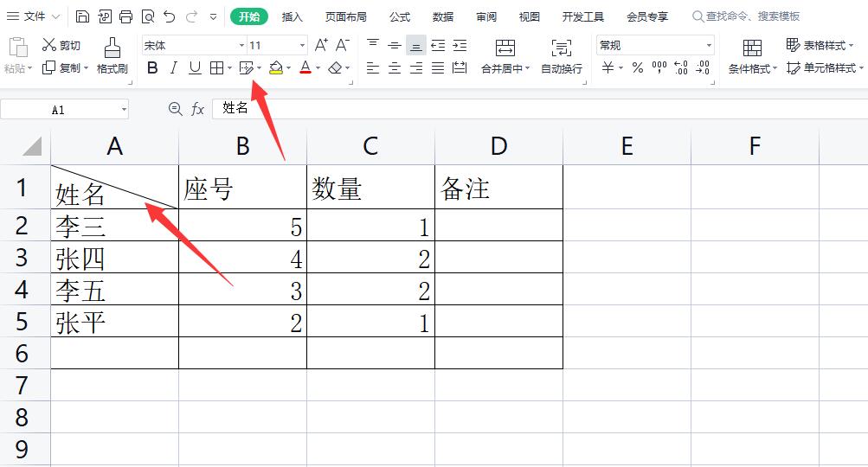Open Cell Style (单元格样式) menu
This screenshot has height=467, width=868.
pos(825,68)
